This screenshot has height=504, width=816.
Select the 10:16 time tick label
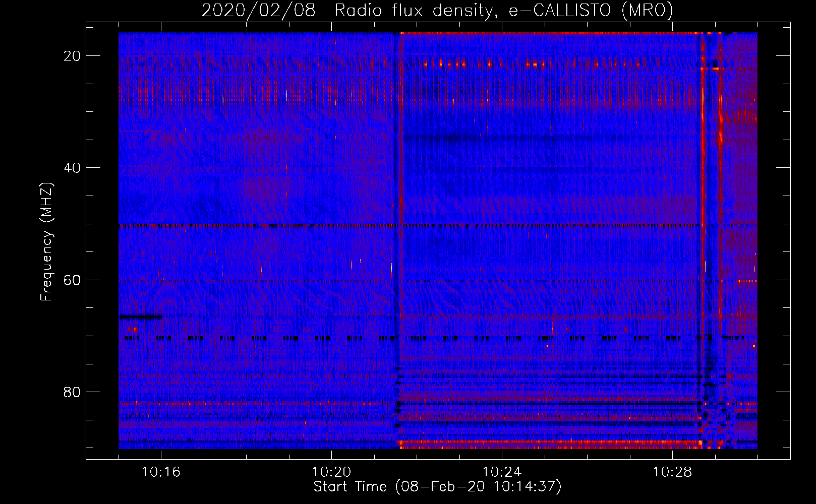coord(161,472)
